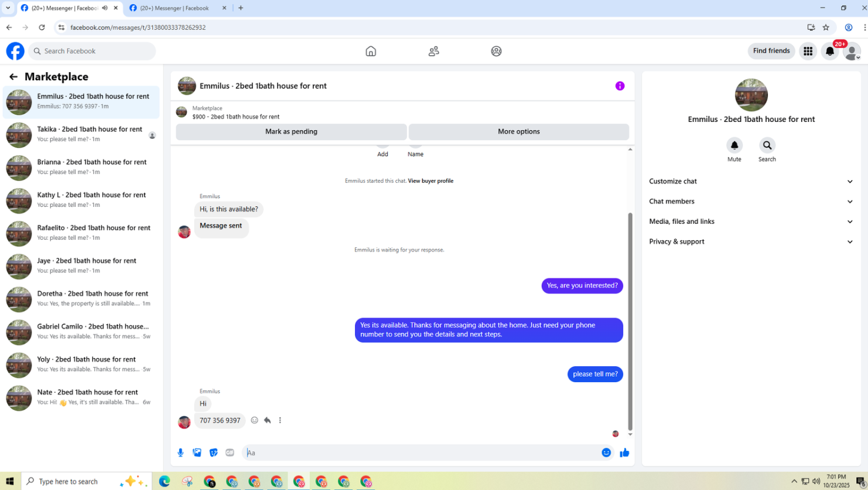Viewport: 868px width, 490px height.
Task: Click the Facebook logo icon
Action: [x=15, y=51]
